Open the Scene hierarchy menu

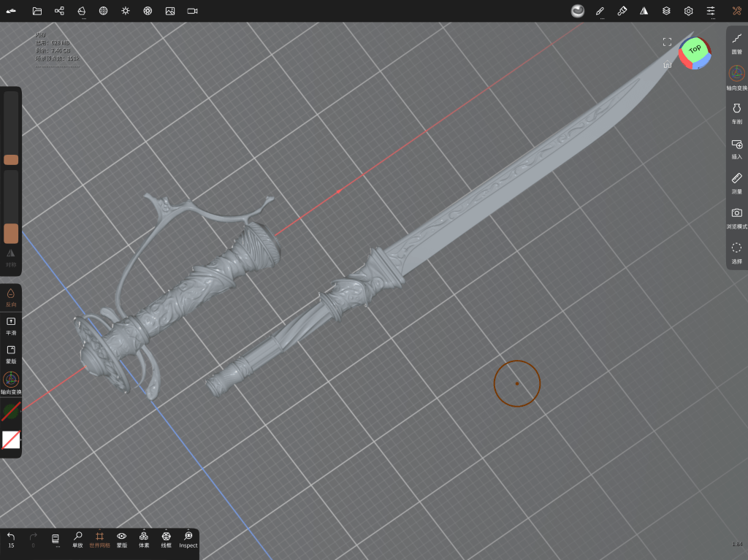tap(59, 11)
